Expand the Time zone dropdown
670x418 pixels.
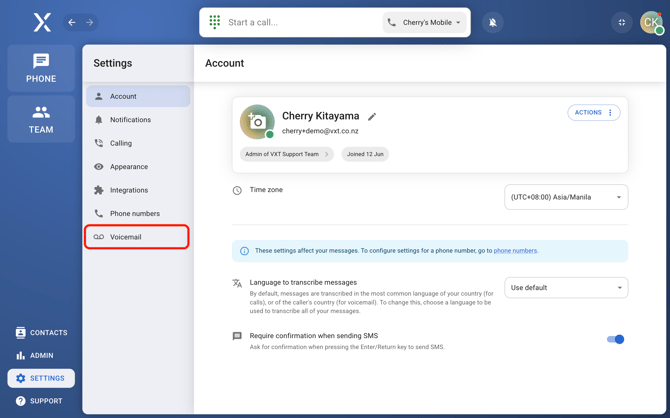pyautogui.click(x=565, y=197)
